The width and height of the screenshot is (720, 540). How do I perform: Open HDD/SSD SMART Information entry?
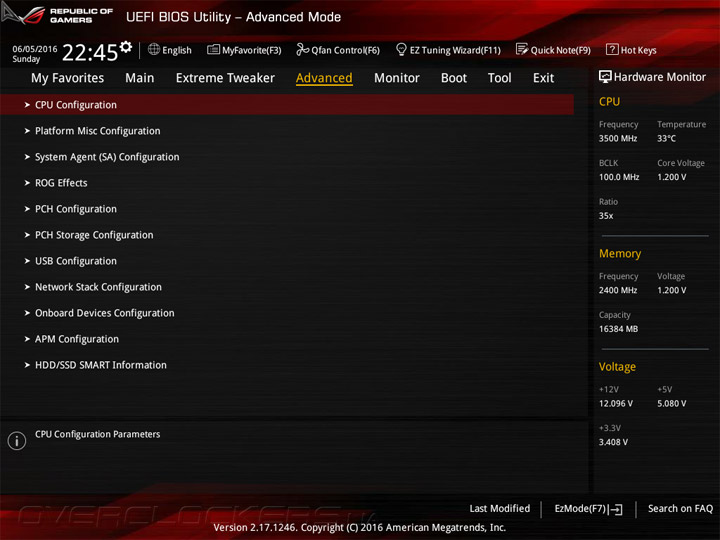pos(101,365)
